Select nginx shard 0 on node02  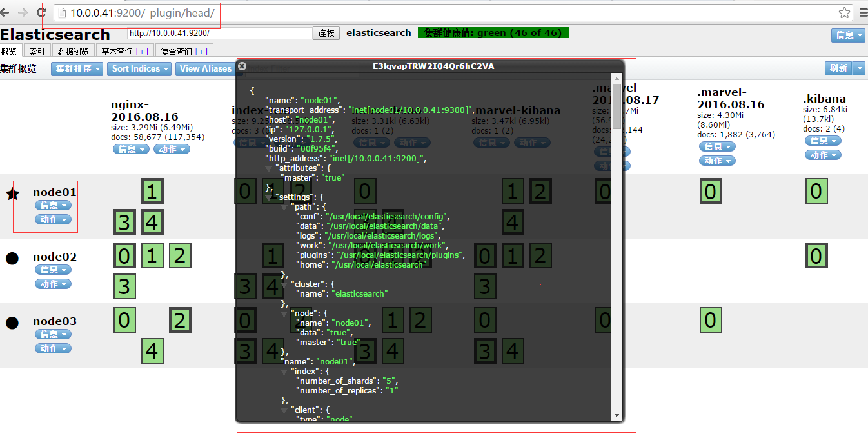coord(124,256)
